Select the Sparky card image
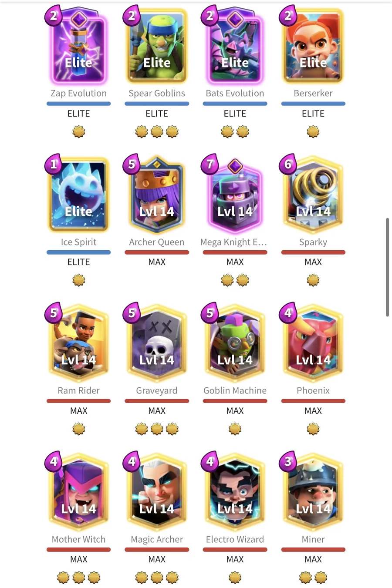Image resolution: width=392 pixels, height=588 pixels. 313,196
